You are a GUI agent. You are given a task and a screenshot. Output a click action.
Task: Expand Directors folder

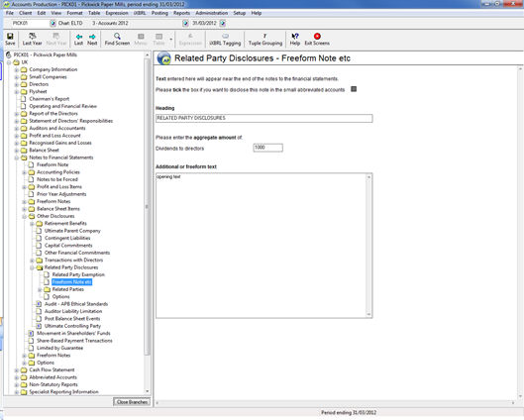(x=17, y=84)
